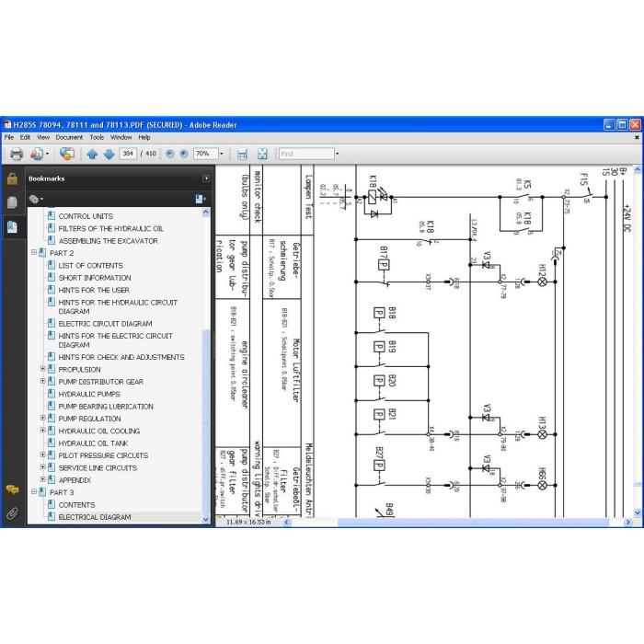This screenshot has height=644, width=644.
Task: Open the ELECTRIC CIRCUIT DIAGRAM bookmark
Action: coord(105,324)
